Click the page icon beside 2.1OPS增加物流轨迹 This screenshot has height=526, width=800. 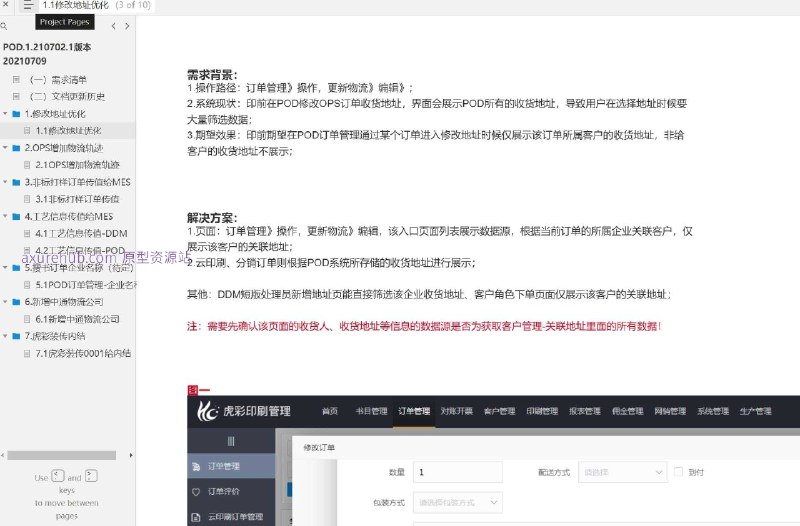click(x=27, y=165)
